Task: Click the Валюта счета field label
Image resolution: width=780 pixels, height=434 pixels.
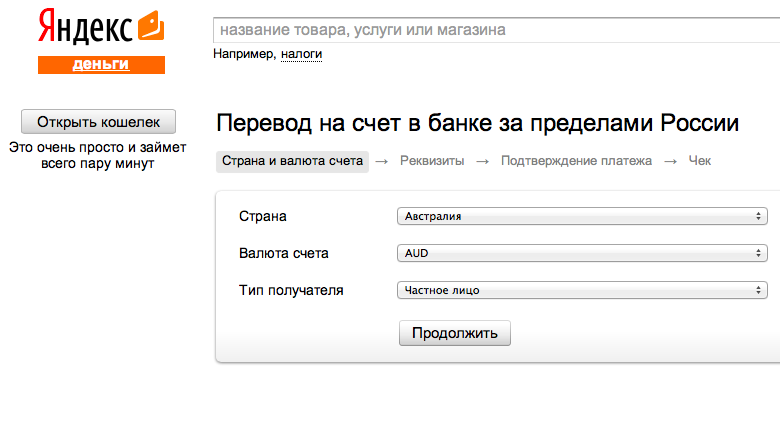Action: click(283, 253)
